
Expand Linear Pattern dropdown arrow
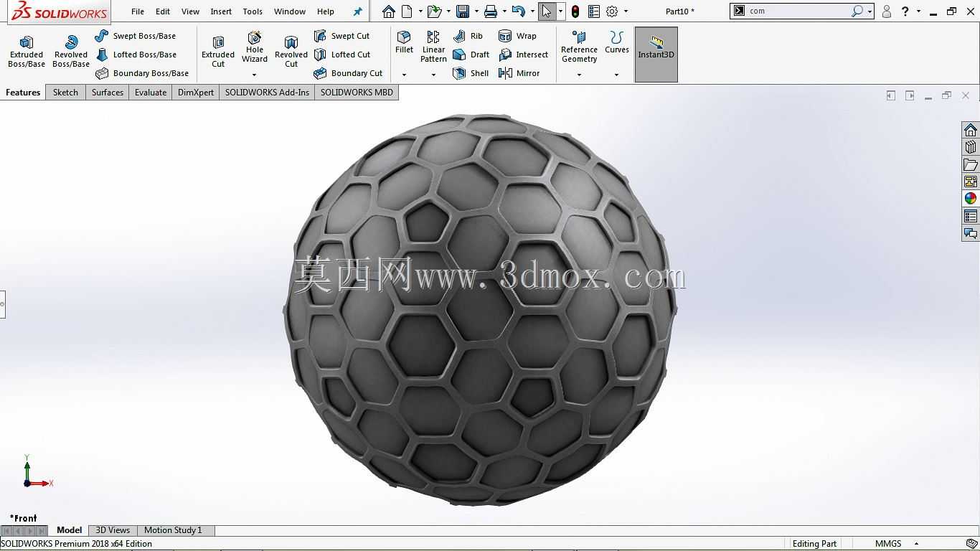[x=433, y=75]
